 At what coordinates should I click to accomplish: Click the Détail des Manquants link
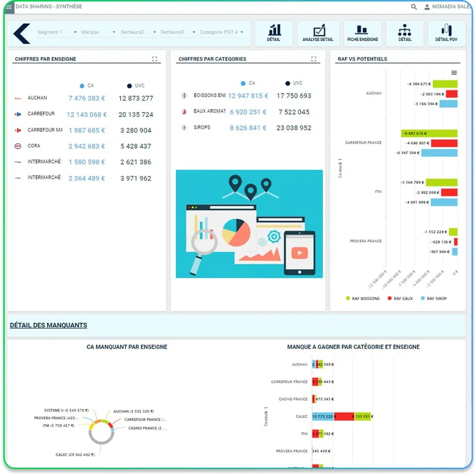point(48,325)
